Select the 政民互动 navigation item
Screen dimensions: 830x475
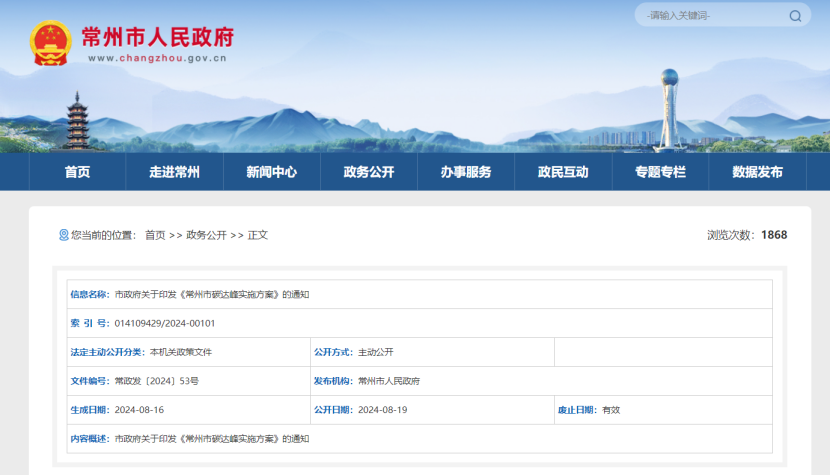562,172
